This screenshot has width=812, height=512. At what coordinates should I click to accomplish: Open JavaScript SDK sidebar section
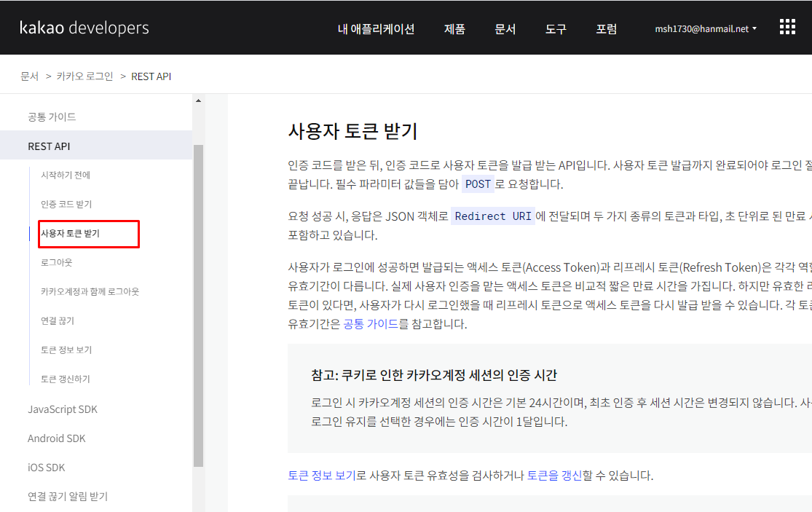point(63,409)
